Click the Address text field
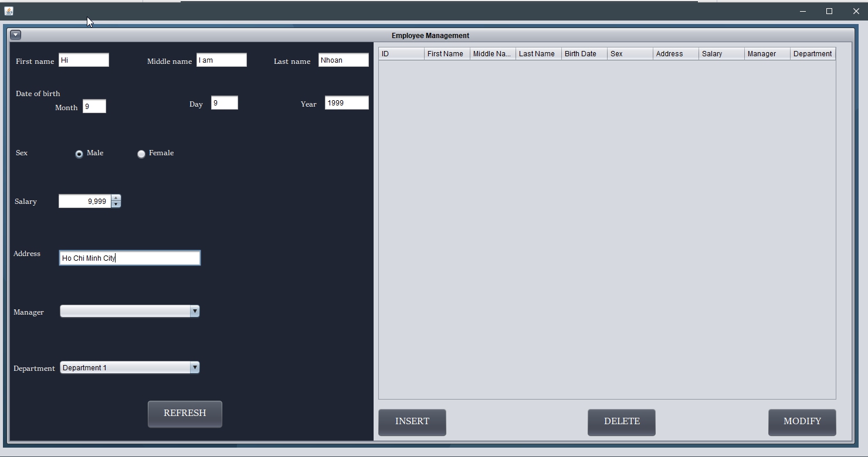The width and height of the screenshot is (868, 457). (129, 258)
